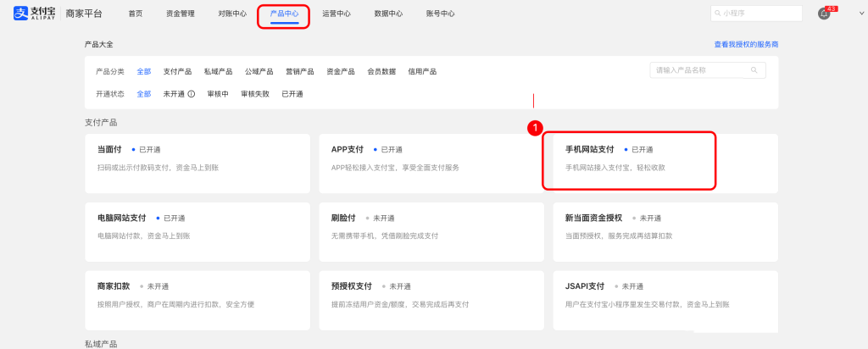Open the 数据中心 menu
Viewport: 868px width, 349px height.
point(388,14)
